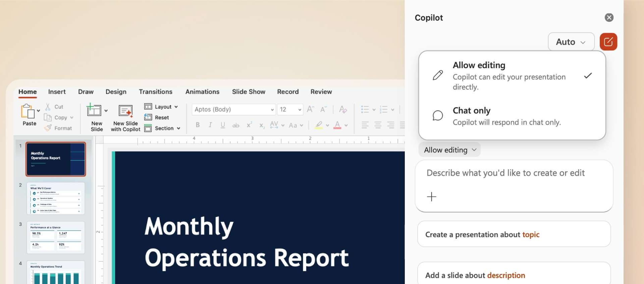
Task: Apply Superscript formatting
Action: [249, 125]
